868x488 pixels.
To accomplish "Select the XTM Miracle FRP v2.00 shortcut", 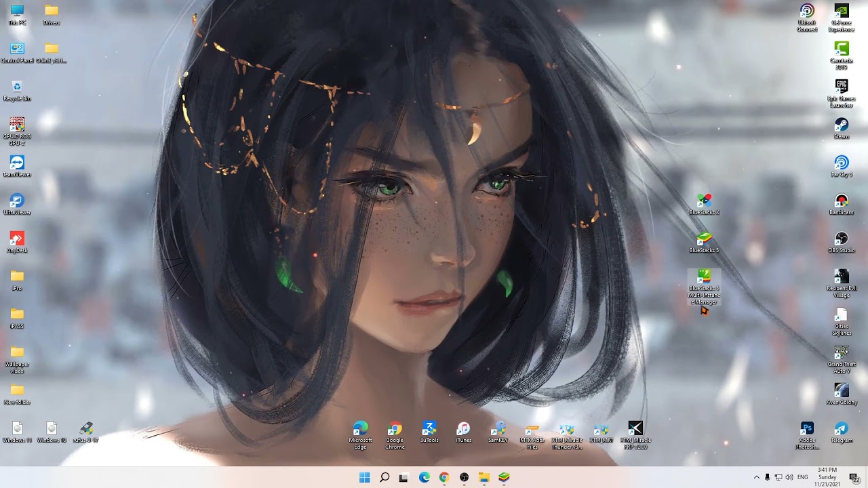I will (x=635, y=435).
